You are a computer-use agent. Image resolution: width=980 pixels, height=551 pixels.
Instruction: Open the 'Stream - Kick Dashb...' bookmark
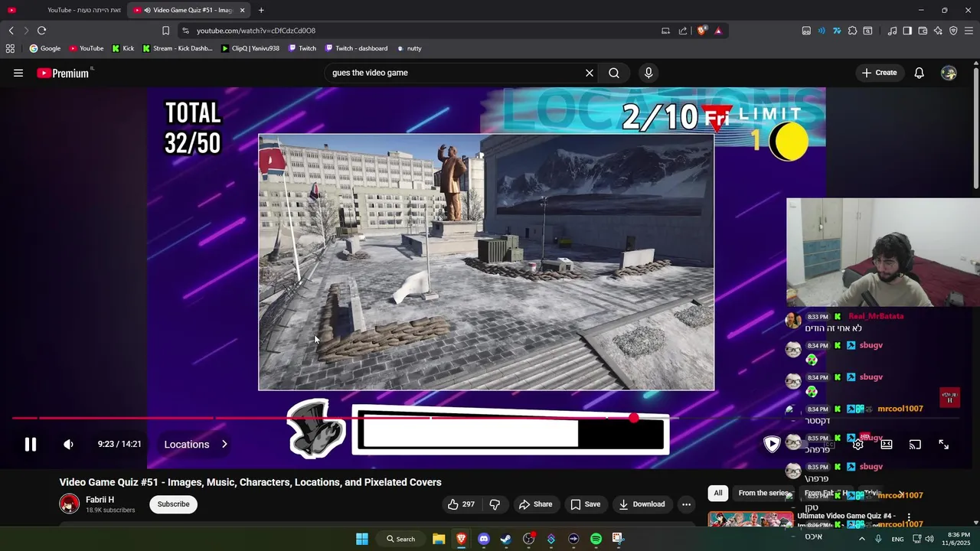[x=177, y=48]
